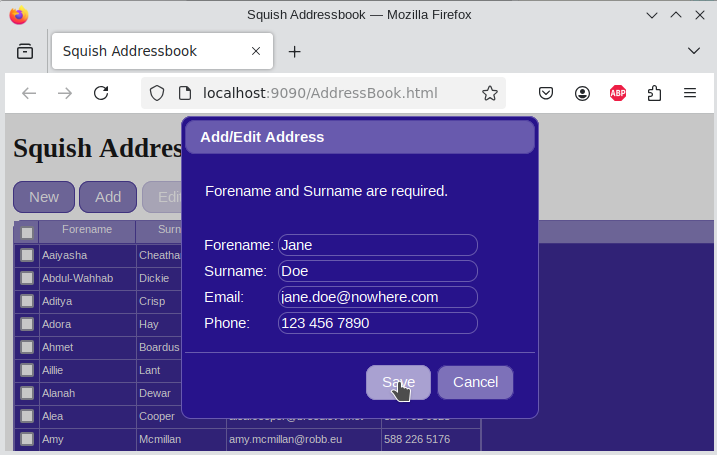
Task: Open Extensions puzzle-piece icon
Action: [x=654, y=93]
